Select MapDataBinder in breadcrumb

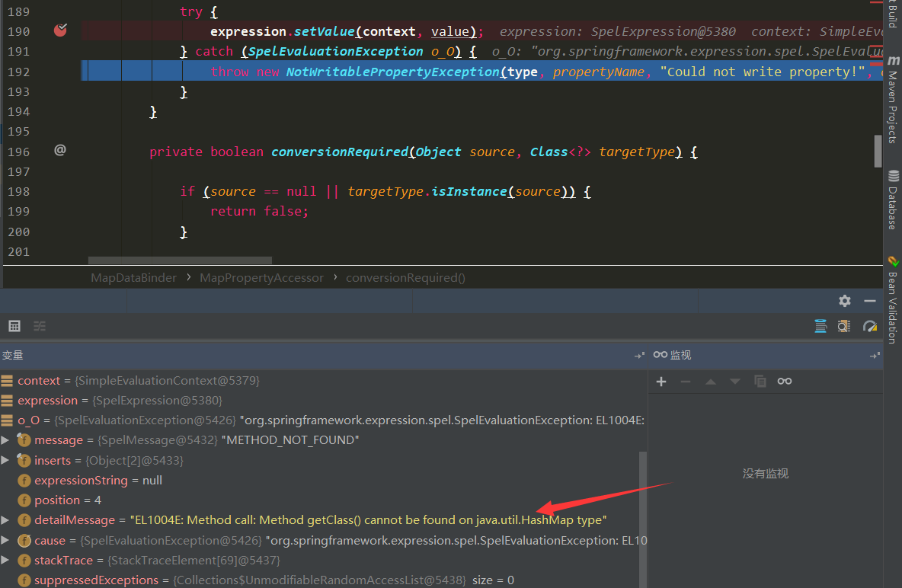point(133,278)
